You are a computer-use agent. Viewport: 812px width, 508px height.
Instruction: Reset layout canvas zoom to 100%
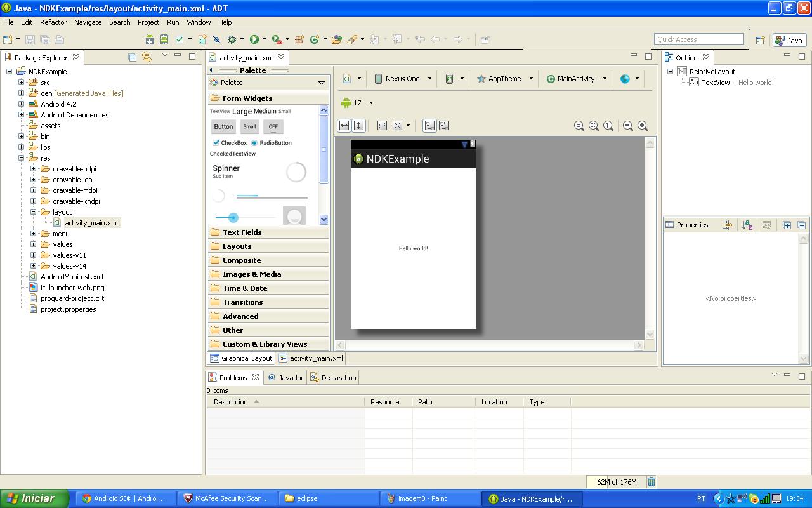click(x=608, y=126)
